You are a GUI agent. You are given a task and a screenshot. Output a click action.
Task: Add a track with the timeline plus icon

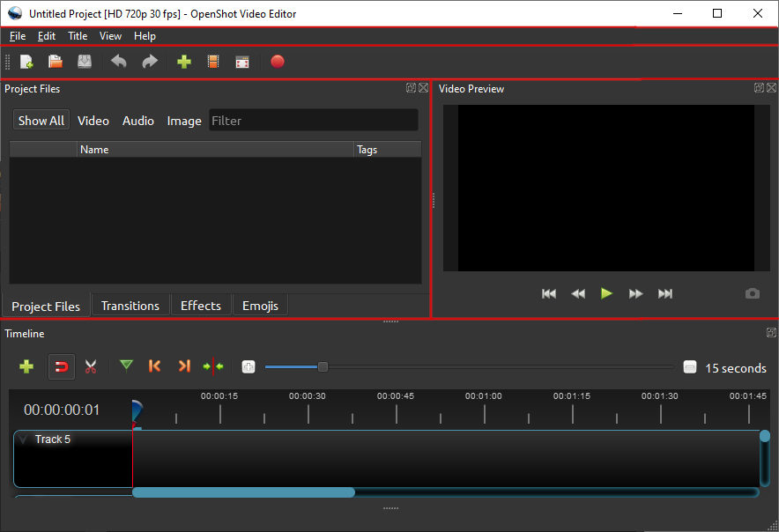pos(26,366)
